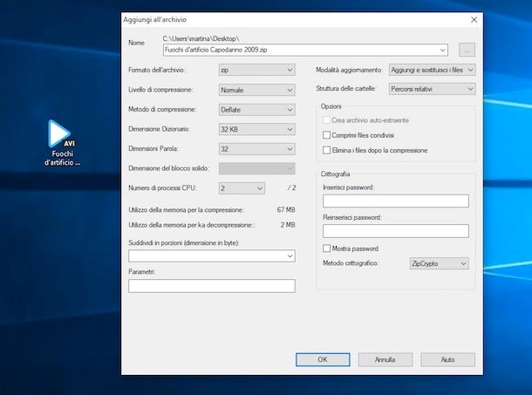Click the "/ 2" CPU count text
This screenshot has width=532, height=395.
tap(291, 187)
